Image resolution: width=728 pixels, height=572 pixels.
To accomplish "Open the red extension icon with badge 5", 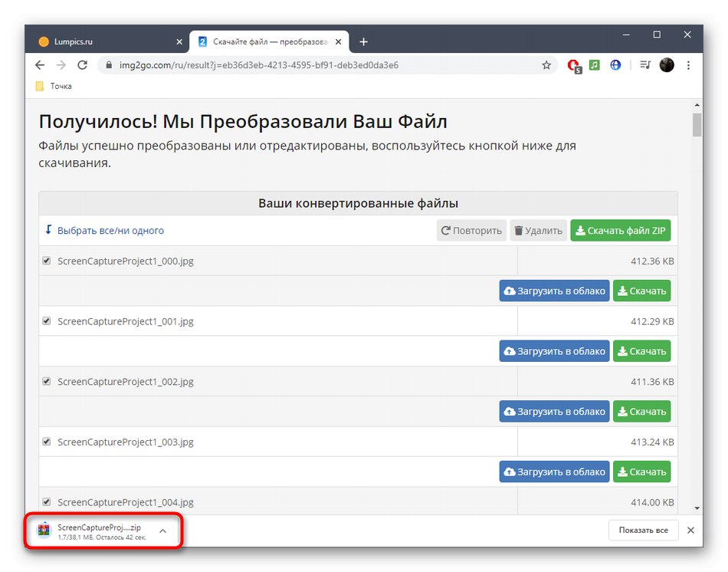I will click(574, 66).
